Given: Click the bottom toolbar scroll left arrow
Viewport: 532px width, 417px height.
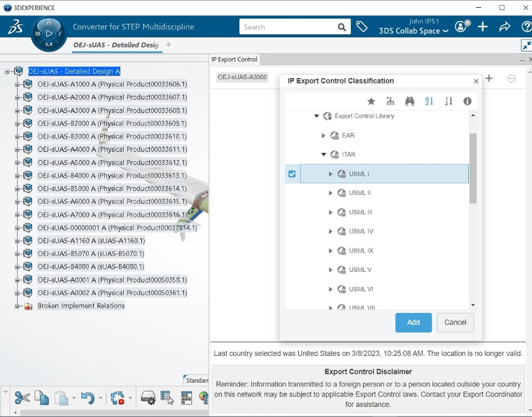Looking at the screenshot, I should 16,413.
